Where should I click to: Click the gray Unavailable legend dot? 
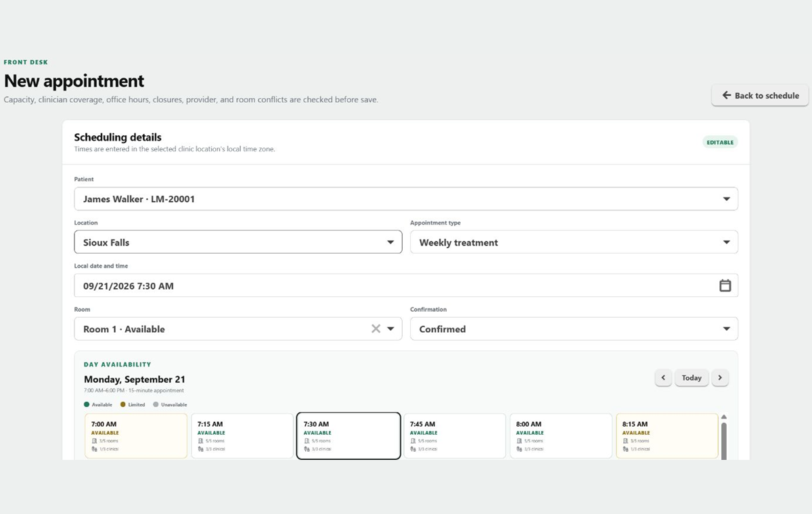click(156, 404)
